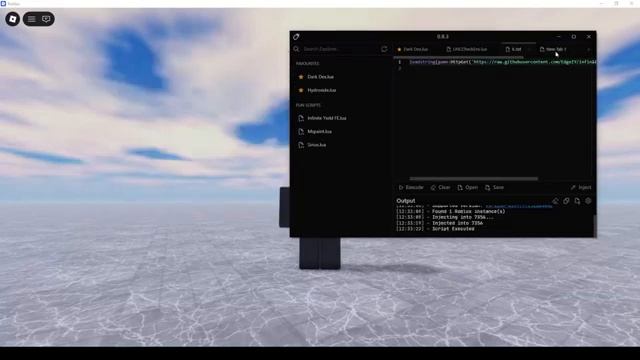Click the search magnifier icon in executor

(x=296, y=49)
